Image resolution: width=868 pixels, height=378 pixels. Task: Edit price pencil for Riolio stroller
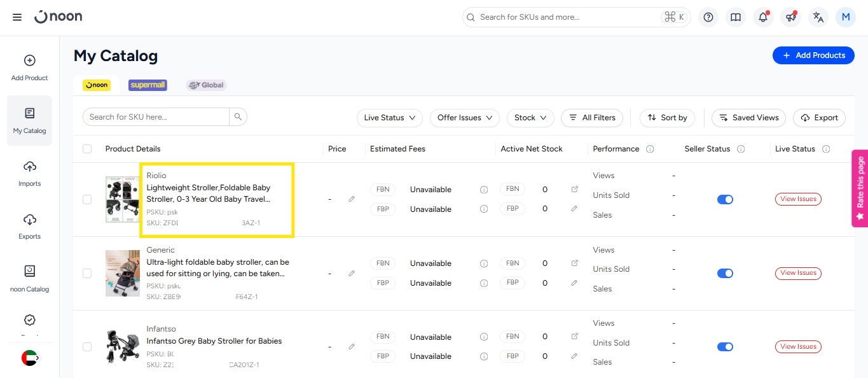[352, 199]
